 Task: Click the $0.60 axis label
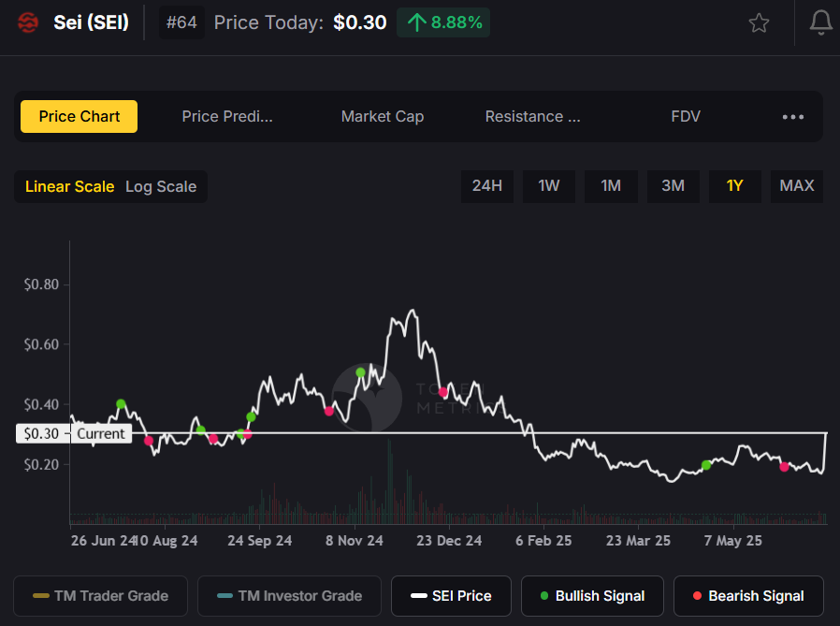(41, 344)
